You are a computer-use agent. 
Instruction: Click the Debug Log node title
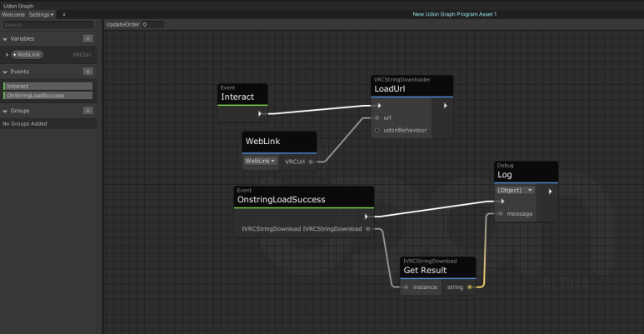504,175
